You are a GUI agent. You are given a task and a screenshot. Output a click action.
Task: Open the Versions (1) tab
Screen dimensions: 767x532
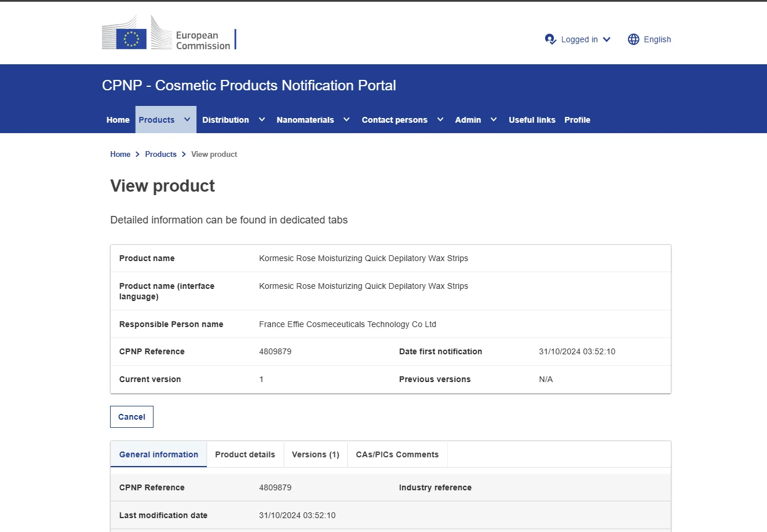tap(315, 454)
